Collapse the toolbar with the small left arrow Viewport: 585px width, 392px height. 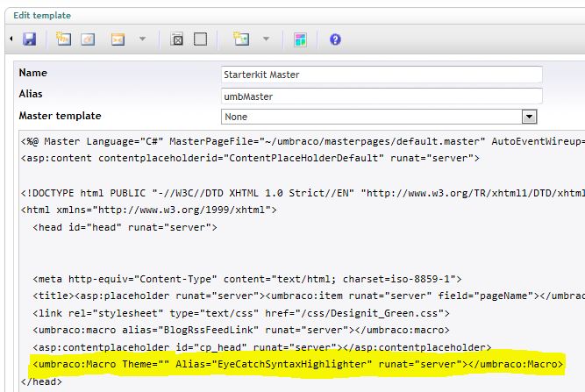pos(11,39)
